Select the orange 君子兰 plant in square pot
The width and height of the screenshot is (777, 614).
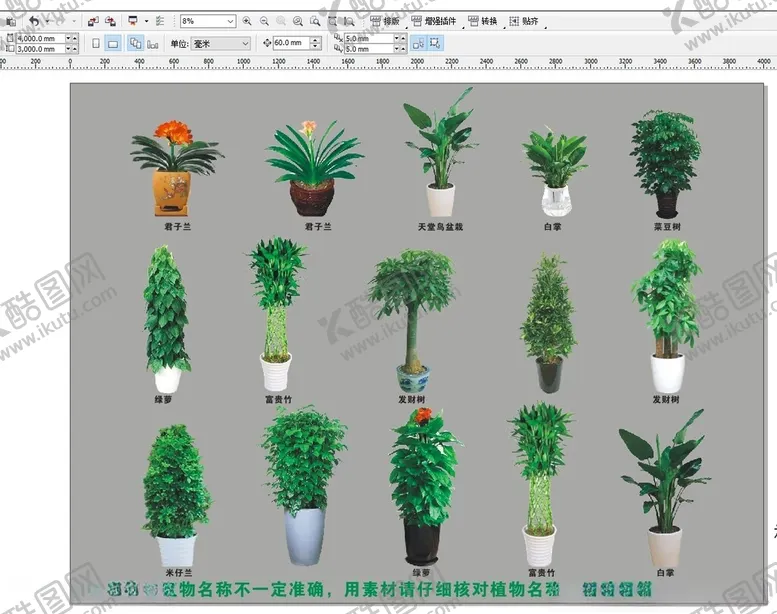tap(176, 167)
